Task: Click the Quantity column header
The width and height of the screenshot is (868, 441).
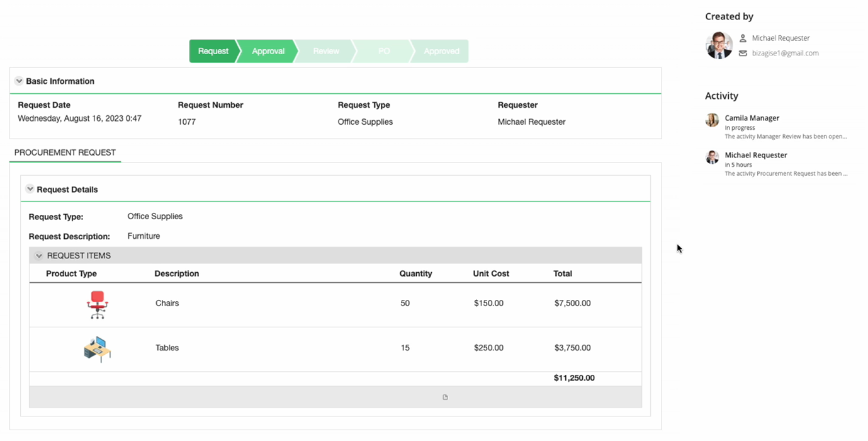Action: point(415,273)
